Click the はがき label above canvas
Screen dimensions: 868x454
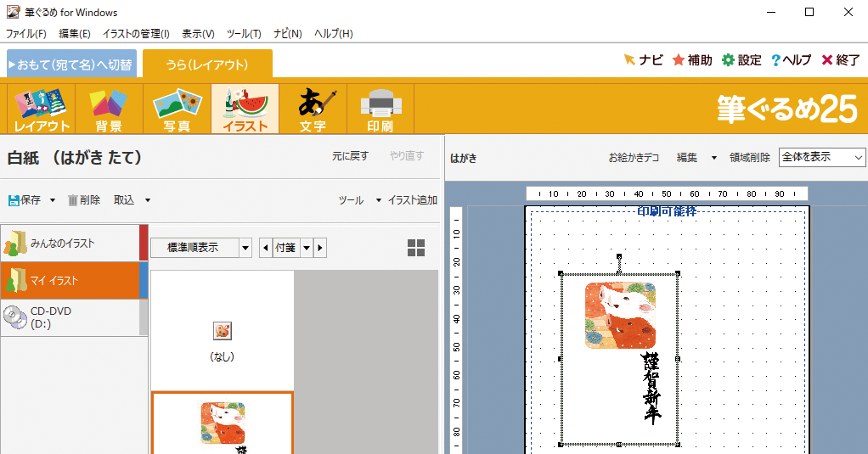(464, 158)
